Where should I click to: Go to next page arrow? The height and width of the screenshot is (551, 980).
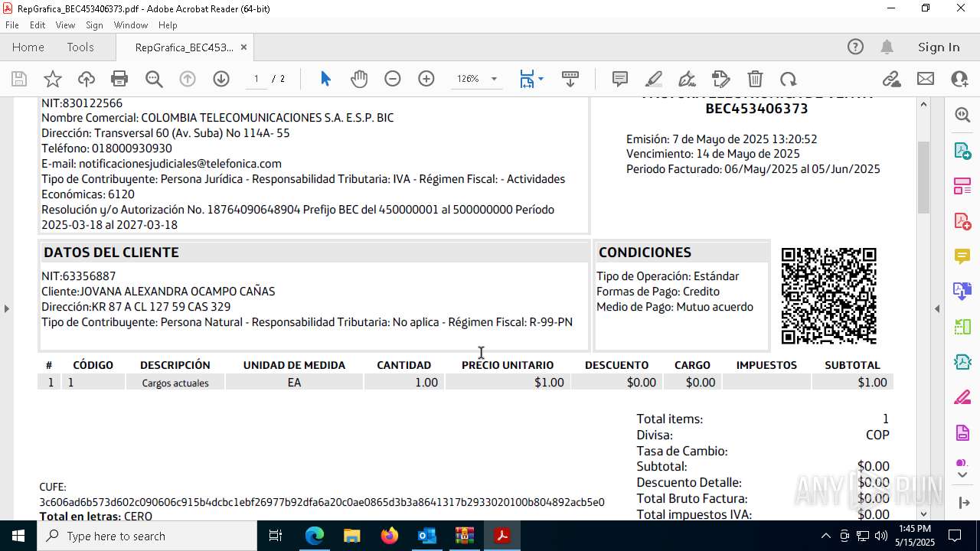coord(221,79)
